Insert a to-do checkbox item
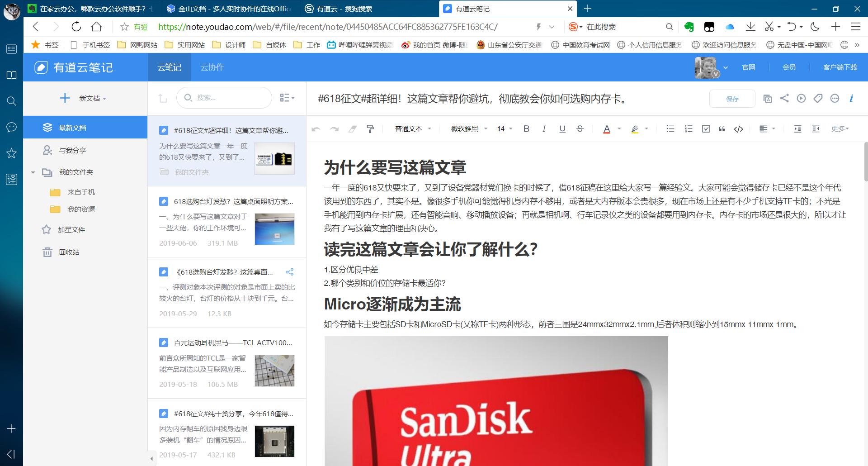 (706, 129)
